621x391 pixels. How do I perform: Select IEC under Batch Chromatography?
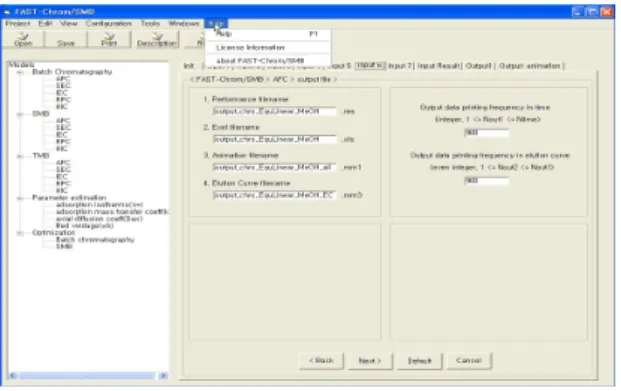point(62,93)
